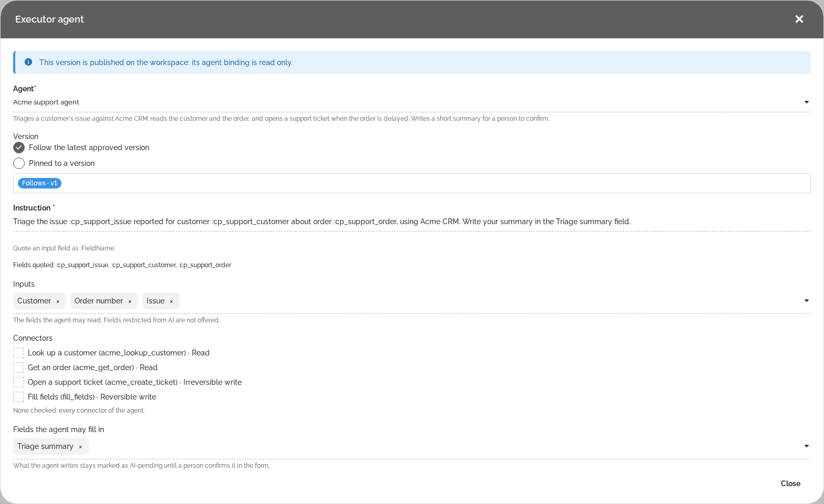Remove the Order number input chip

(130, 301)
